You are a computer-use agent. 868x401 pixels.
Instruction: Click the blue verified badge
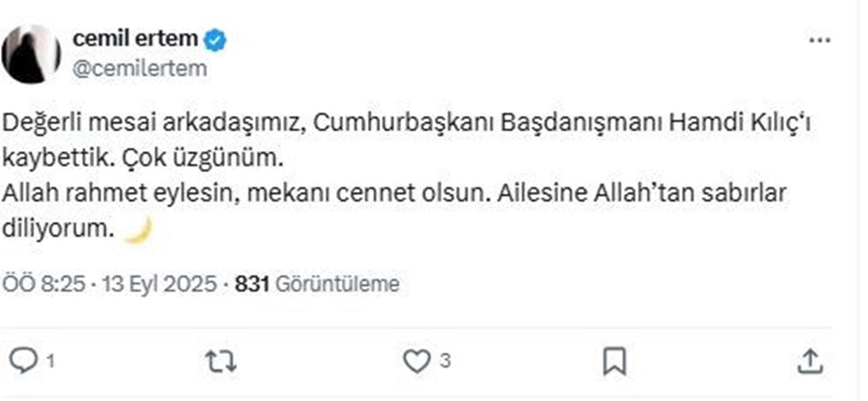point(215,41)
